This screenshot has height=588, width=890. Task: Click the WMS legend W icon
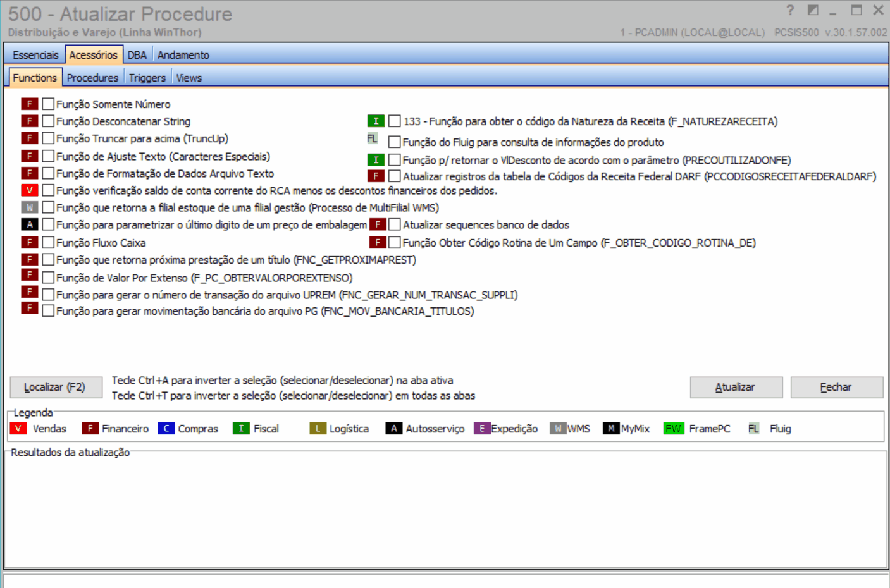click(558, 429)
